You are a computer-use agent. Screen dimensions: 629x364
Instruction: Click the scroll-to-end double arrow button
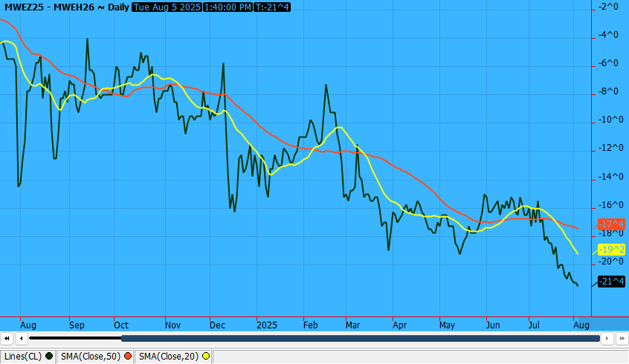click(x=622, y=338)
